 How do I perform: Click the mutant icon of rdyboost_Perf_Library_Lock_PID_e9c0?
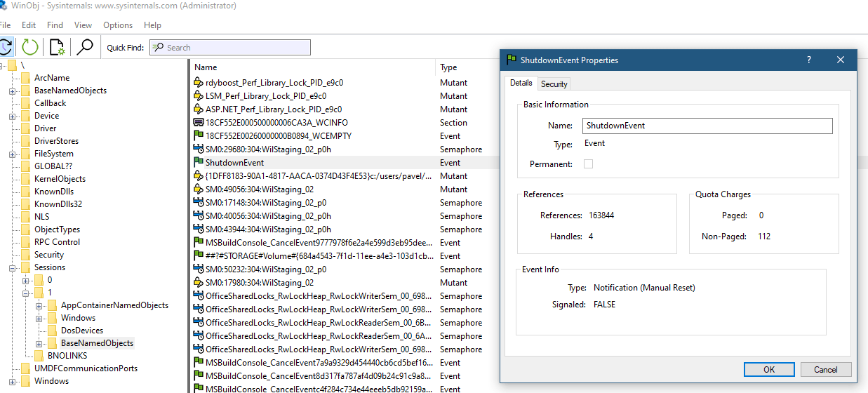coord(199,83)
